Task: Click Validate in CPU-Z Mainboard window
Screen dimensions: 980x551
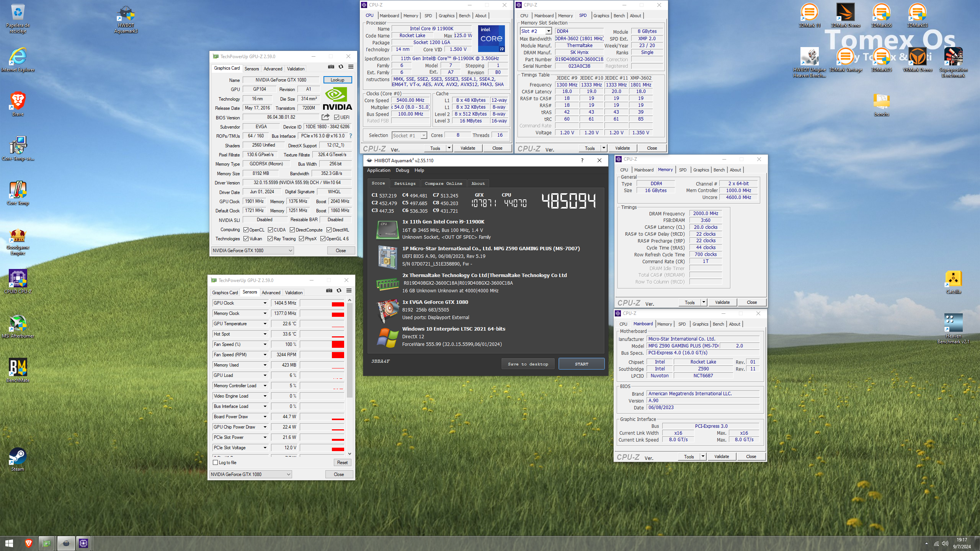Action: [x=722, y=456]
